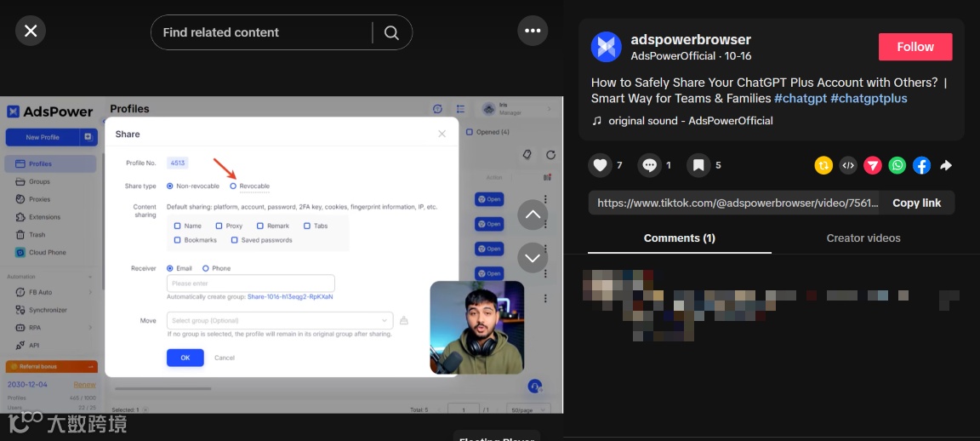Open comments via speech bubble icon
980x441 pixels.
point(649,165)
